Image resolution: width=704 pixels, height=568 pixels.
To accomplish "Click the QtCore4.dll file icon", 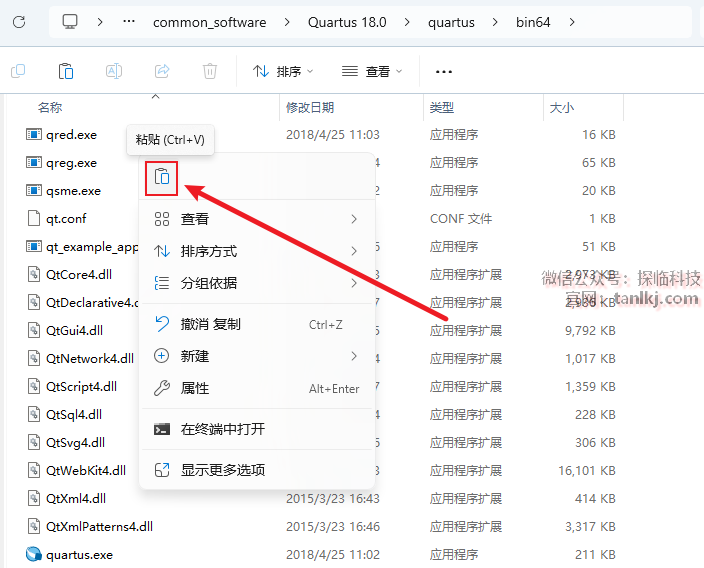I will (x=34, y=274).
